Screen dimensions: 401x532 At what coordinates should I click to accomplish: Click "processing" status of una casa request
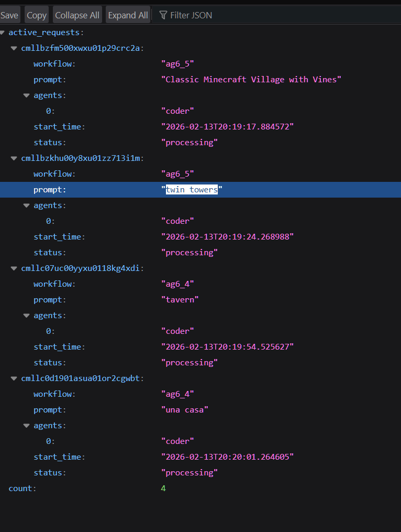click(x=190, y=473)
